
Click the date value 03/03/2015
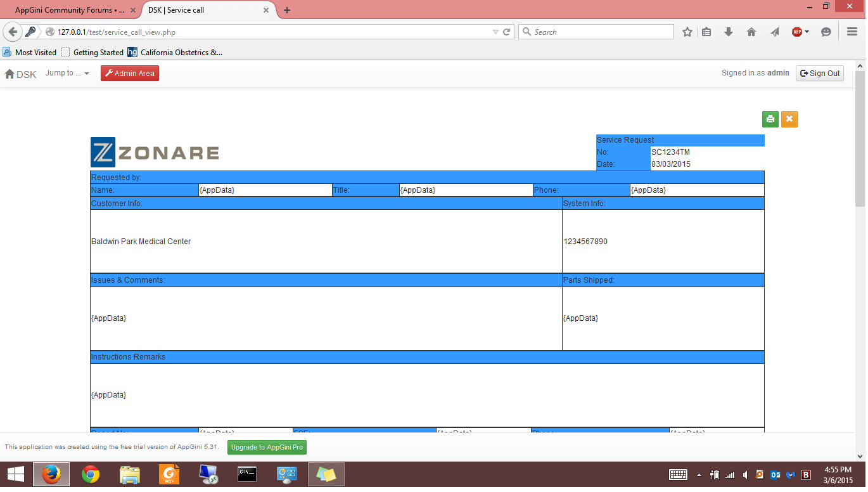click(x=671, y=164)
